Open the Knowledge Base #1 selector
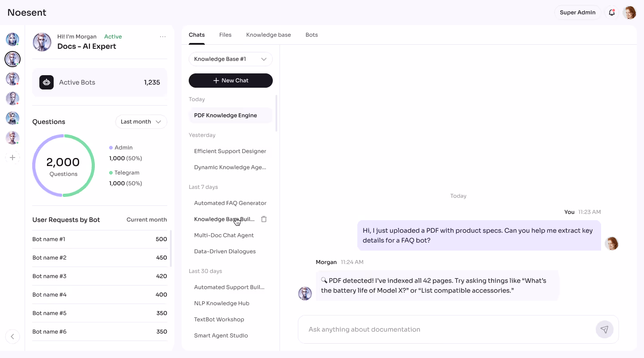644x358 pixels. coord(230,59)
